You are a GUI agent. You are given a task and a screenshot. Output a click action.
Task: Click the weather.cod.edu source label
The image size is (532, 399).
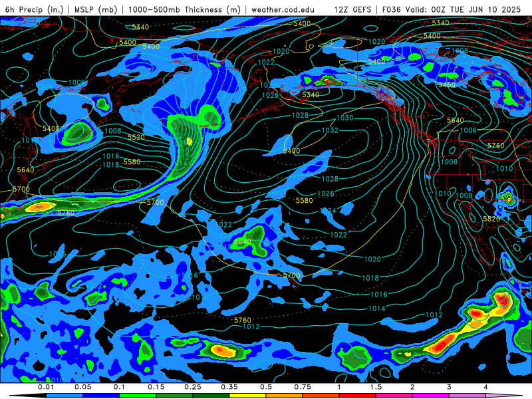(283, 9)
